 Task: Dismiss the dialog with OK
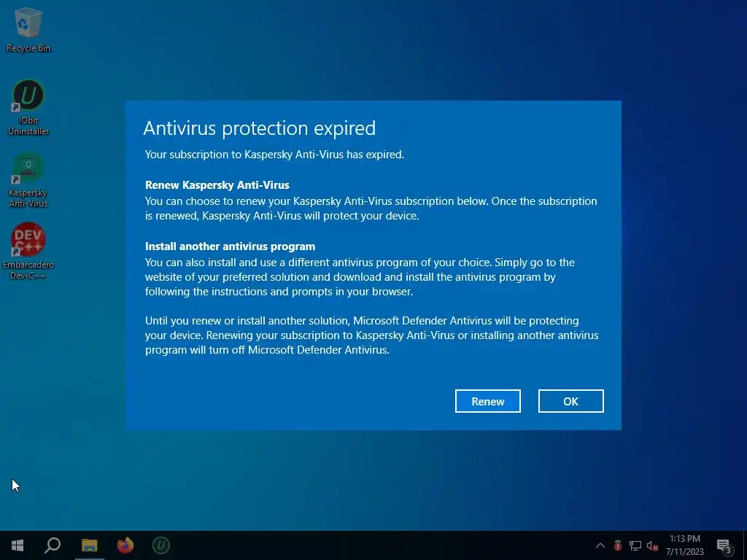tap(570, 401)
